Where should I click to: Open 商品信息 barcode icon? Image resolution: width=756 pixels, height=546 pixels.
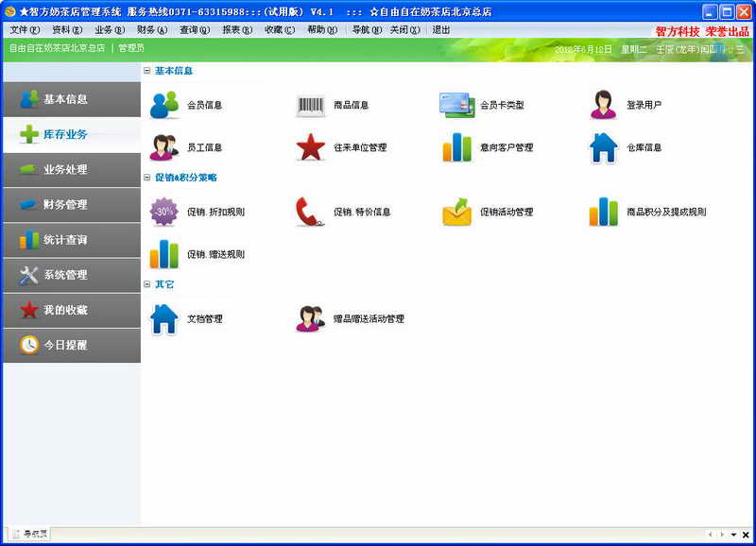click(x=310, y=105)
